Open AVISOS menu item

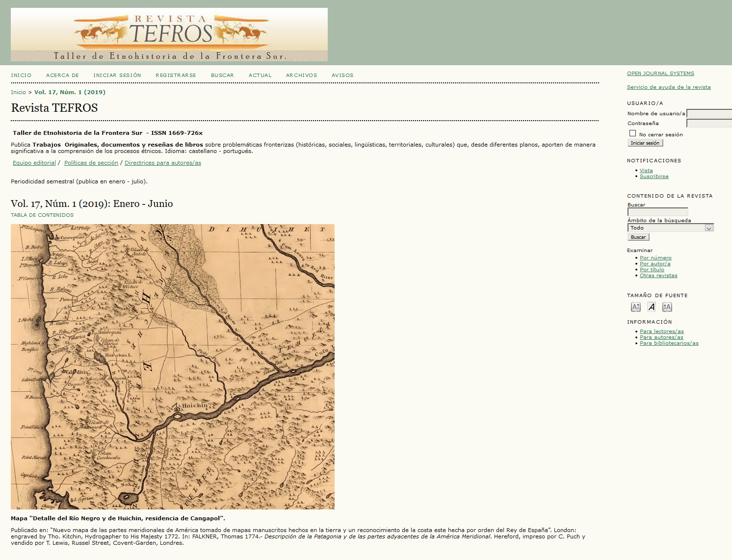[342, 76]
